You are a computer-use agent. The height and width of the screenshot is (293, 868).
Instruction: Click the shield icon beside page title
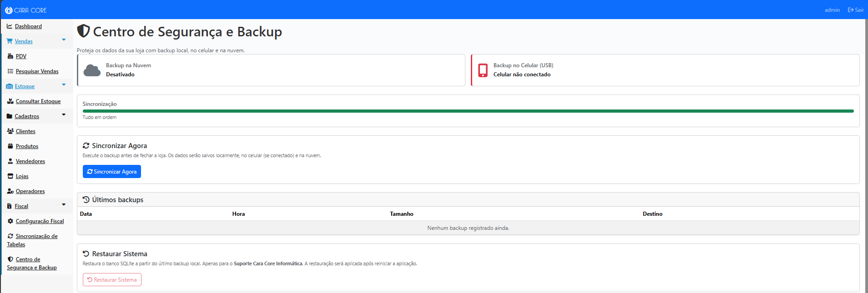click(83, 31)
